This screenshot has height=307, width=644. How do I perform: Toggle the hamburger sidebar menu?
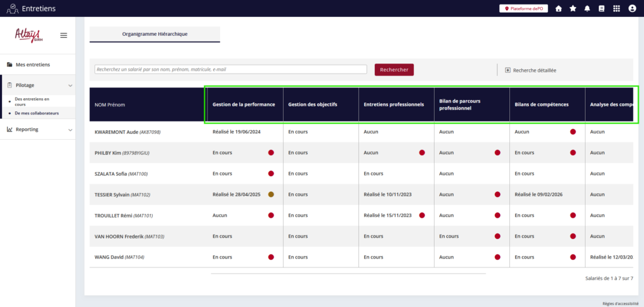click(64, 35)
